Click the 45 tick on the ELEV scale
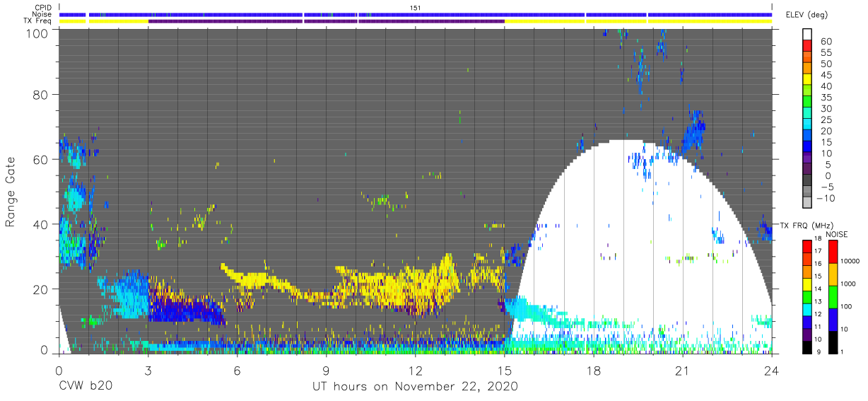 point(825,74)
